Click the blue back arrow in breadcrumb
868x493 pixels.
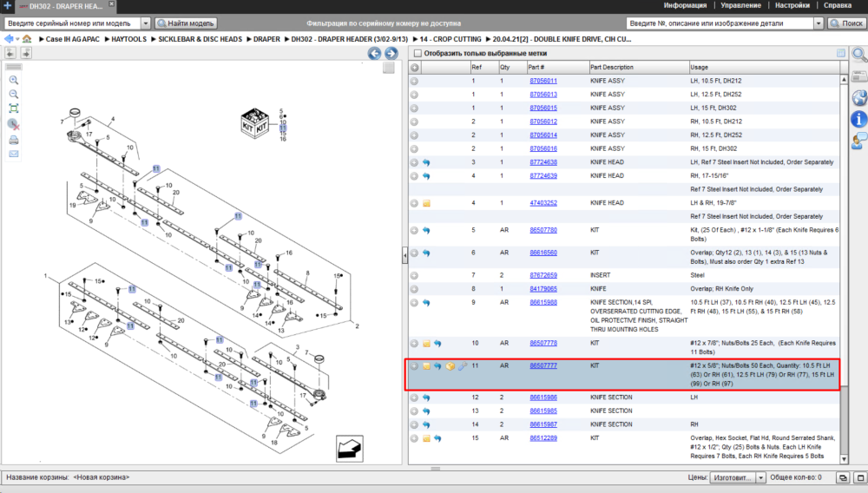tap(9, 39)
